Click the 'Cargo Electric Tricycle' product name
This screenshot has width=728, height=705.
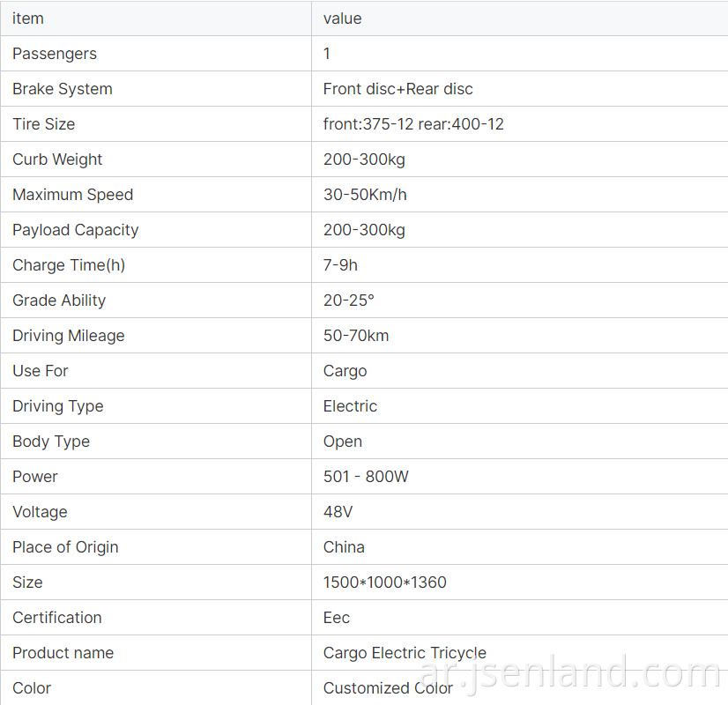tap(405, 653)
